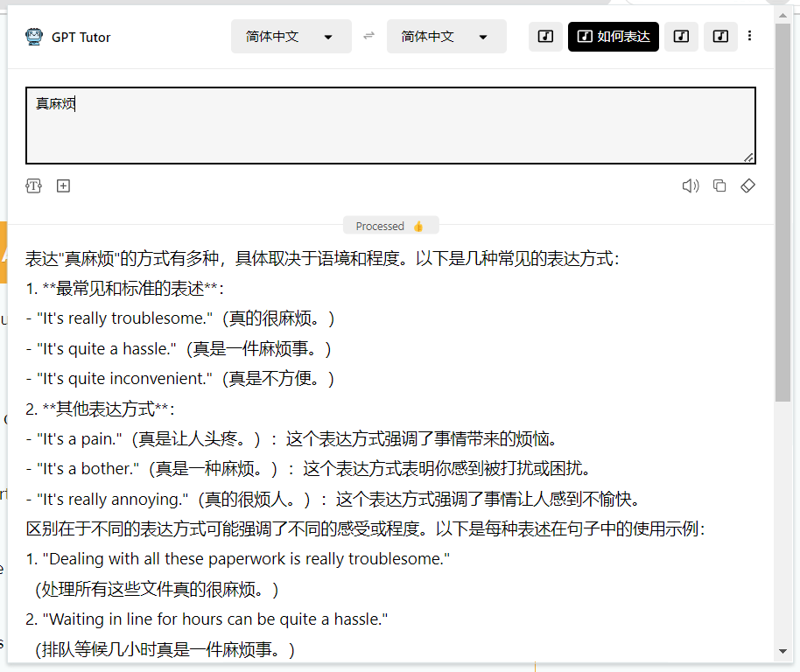Play audio with the speaker icon
Image resolution: width=800 pixels, height=672 pixels.
(x=691, y=185)
